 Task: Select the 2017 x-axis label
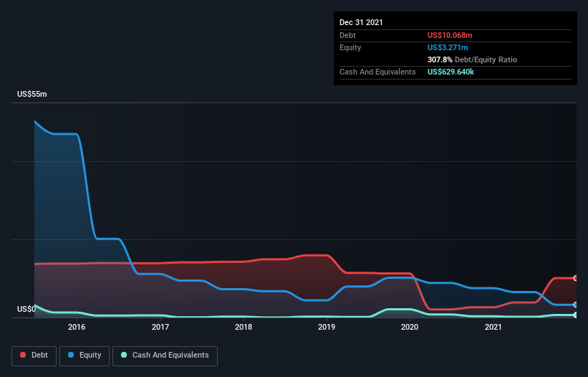[x=160, y=327]
